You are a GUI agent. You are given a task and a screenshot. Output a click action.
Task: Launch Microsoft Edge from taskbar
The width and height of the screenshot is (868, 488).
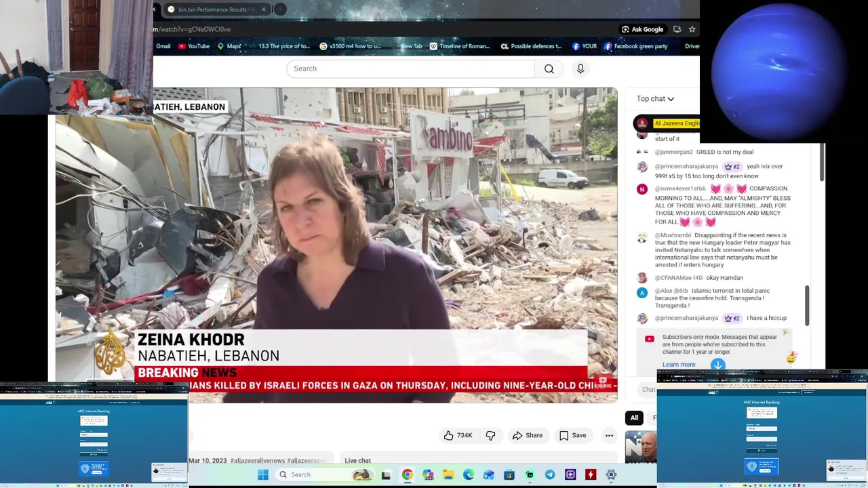[x=469, y=474]
